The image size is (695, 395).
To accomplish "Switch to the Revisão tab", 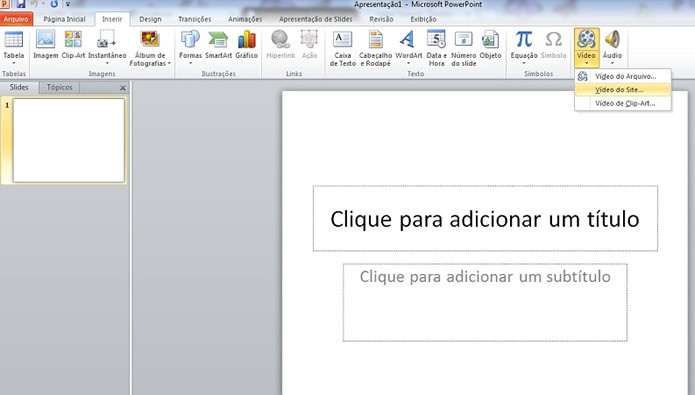I will [381, 19].
